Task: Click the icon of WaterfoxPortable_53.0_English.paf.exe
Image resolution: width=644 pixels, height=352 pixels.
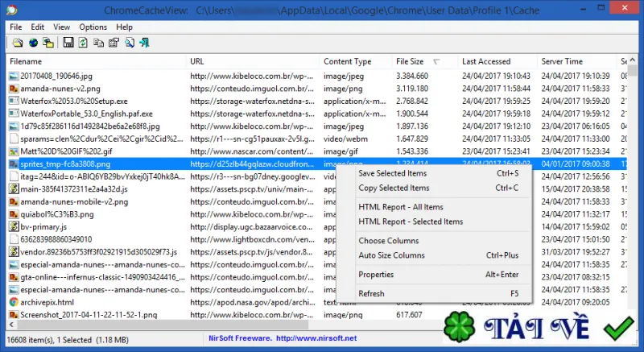Action: click(x=14, y=114)
